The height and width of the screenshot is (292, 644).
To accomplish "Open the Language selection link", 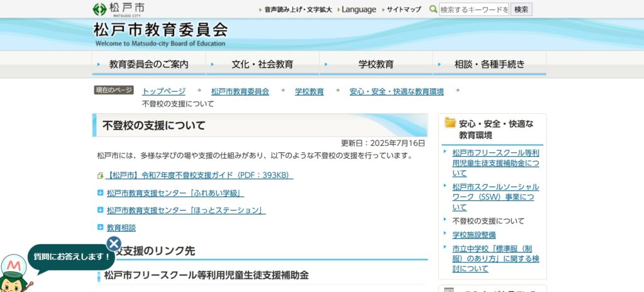I will point(358,9).
